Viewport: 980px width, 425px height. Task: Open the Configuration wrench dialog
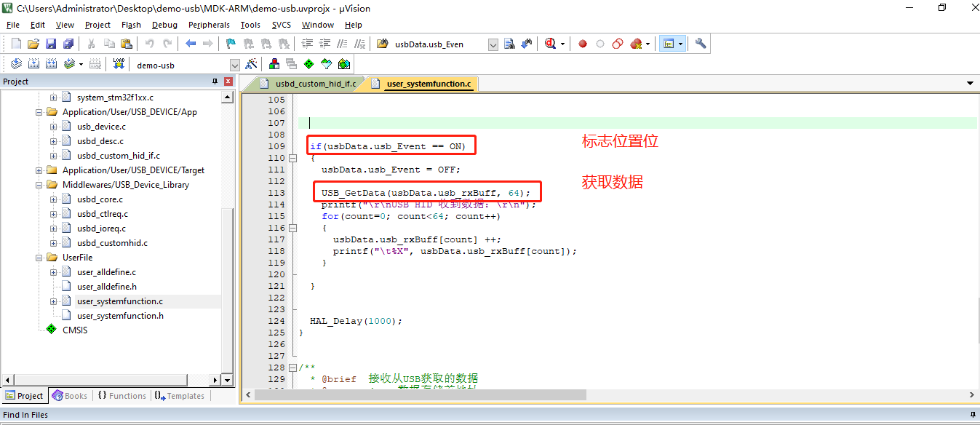(x=700, y=43)
